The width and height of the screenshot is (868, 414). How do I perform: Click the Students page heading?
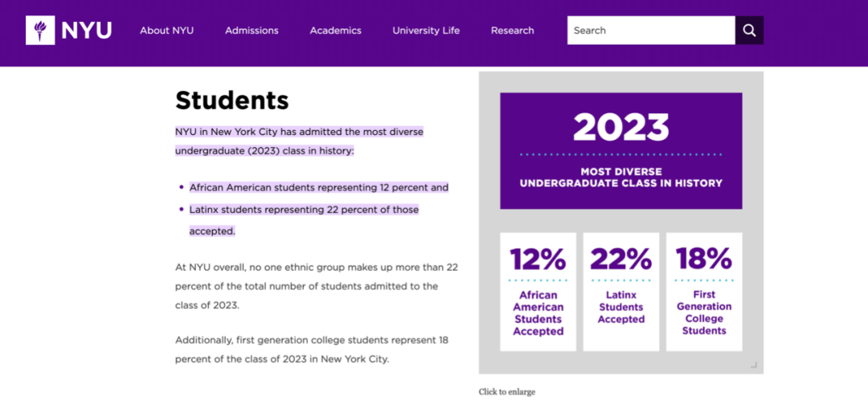231,100
